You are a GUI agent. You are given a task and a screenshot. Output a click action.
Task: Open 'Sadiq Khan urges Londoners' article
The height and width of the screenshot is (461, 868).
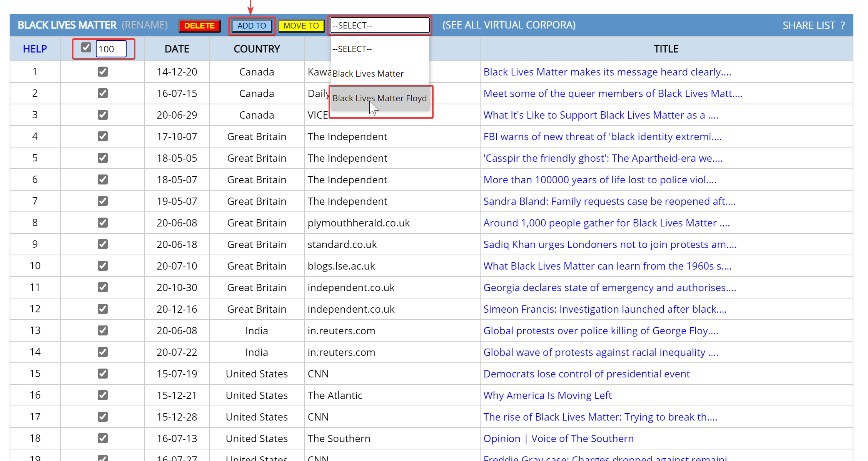610,245
